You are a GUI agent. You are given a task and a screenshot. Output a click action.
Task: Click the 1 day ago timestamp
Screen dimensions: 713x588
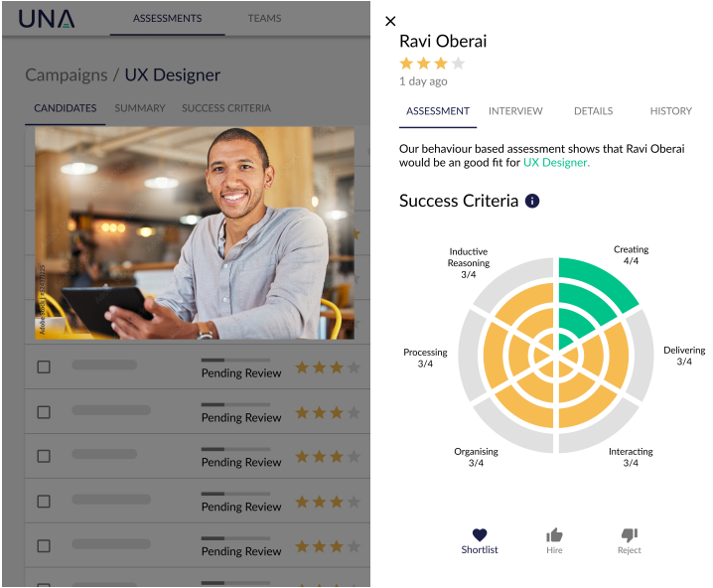(x=423, y=81)
